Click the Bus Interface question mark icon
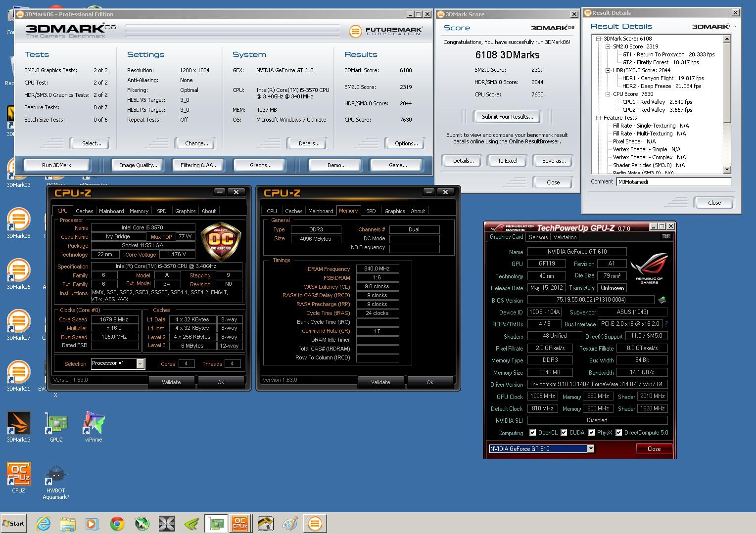 coord(666,324)
